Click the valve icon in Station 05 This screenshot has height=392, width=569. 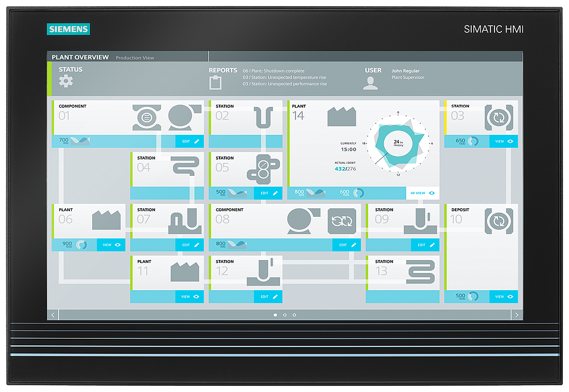click(263, 168)
